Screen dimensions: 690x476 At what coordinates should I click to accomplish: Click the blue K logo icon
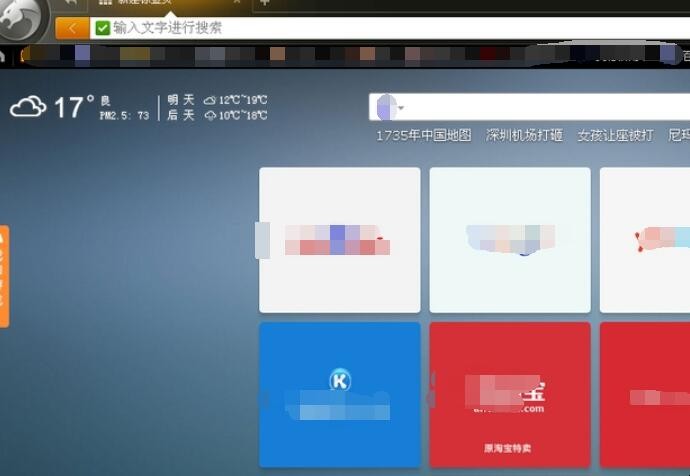pos(340,380)
